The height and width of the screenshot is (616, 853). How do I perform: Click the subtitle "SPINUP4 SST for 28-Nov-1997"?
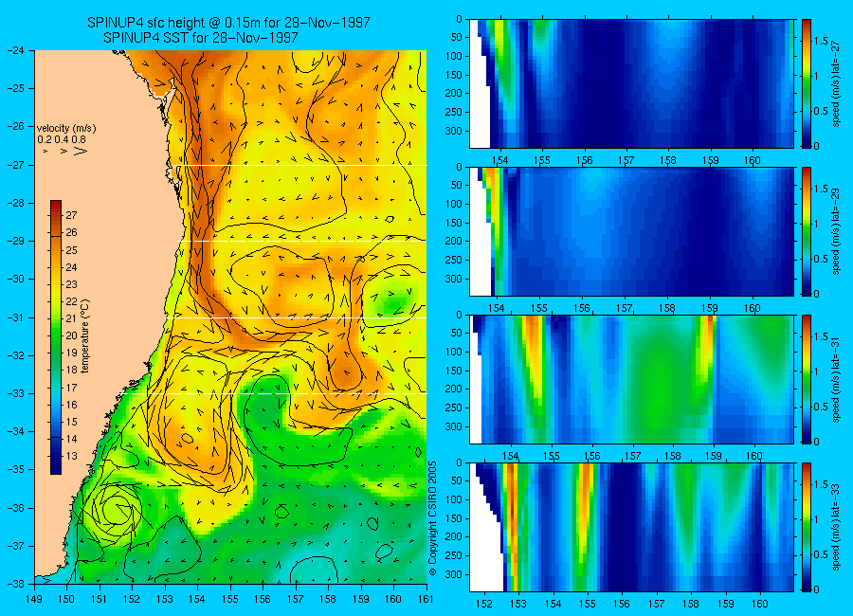pos(201,38)
